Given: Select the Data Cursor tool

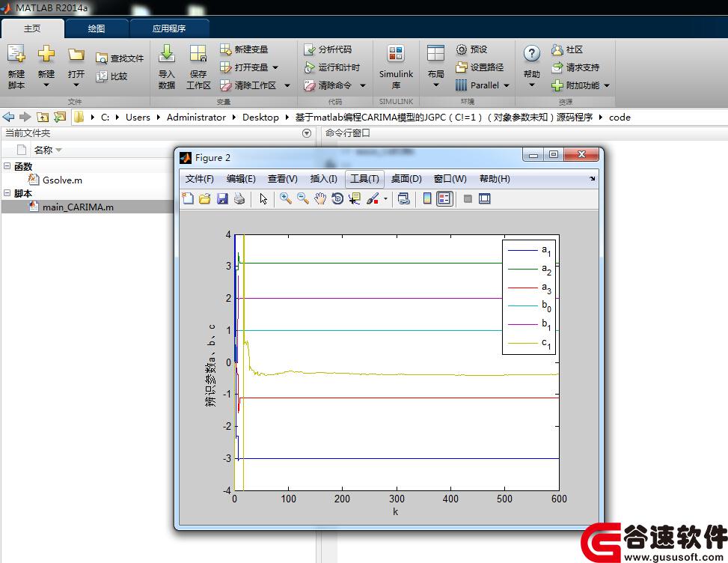Looking at the screenshot, I should click(x=355, y=199).
